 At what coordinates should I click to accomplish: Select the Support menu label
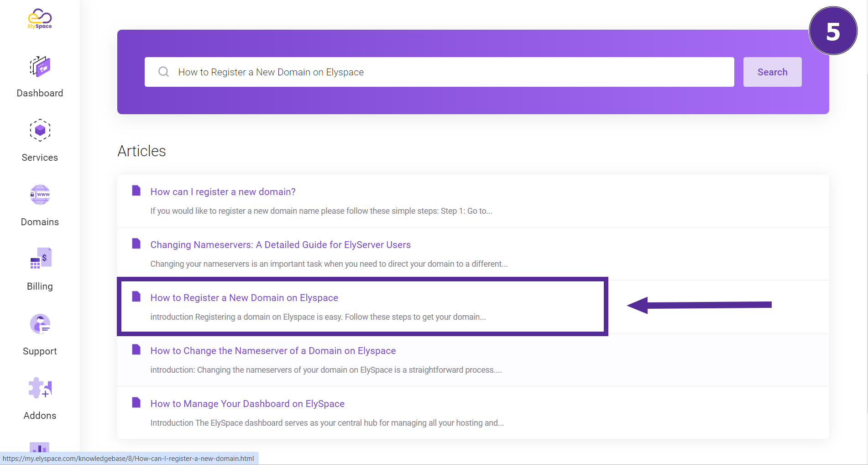(x=40, y=351)
